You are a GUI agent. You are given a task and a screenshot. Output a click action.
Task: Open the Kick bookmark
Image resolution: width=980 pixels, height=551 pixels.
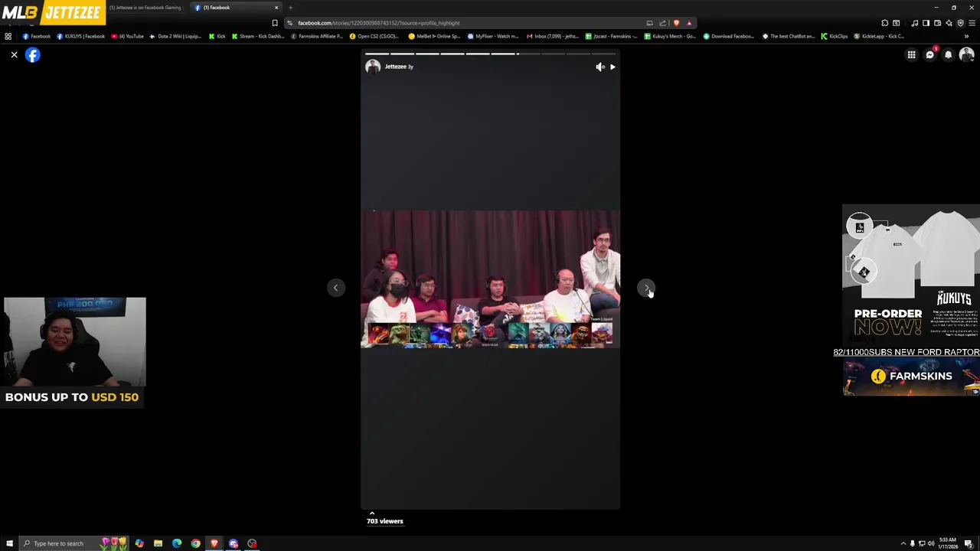click(x=217, y=36)
